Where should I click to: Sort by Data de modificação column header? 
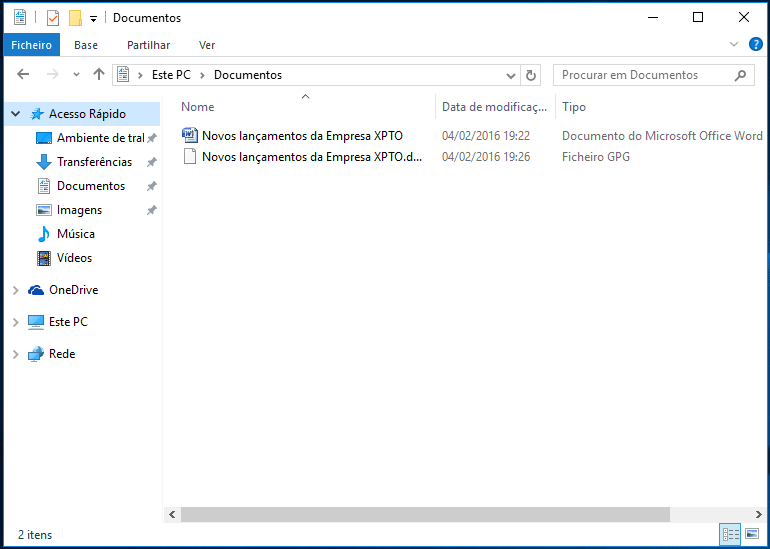[495, 107]
